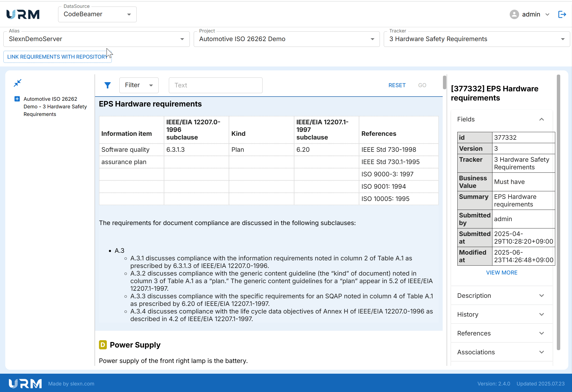The width and height of the screenshot is (572, 392).
Task: Open the Project Automotive ISO 26262 Demo dropdown
Action: (287, 39)
